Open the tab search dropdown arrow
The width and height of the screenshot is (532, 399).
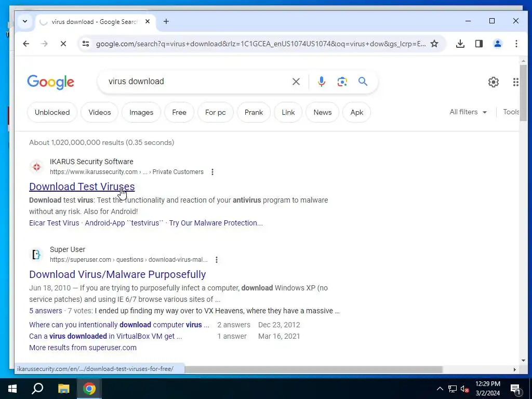[x=25, y=21]
